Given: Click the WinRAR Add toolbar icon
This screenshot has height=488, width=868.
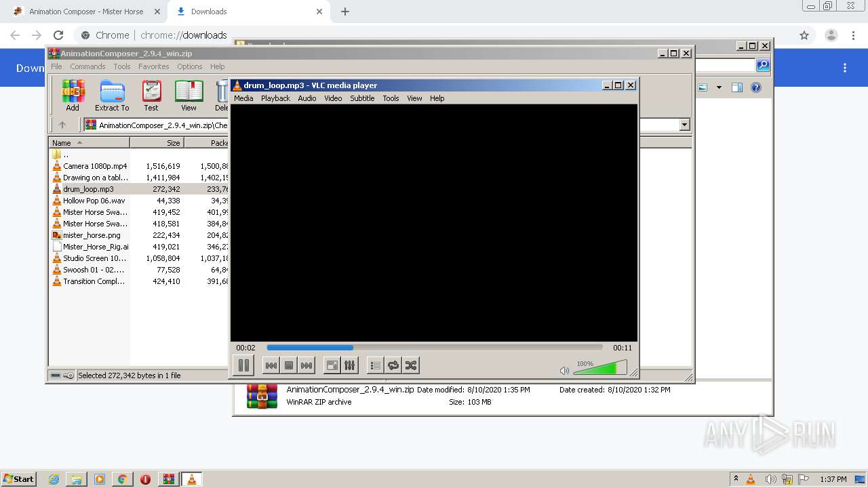Looking at the screenshot, I should click(73, 96).
